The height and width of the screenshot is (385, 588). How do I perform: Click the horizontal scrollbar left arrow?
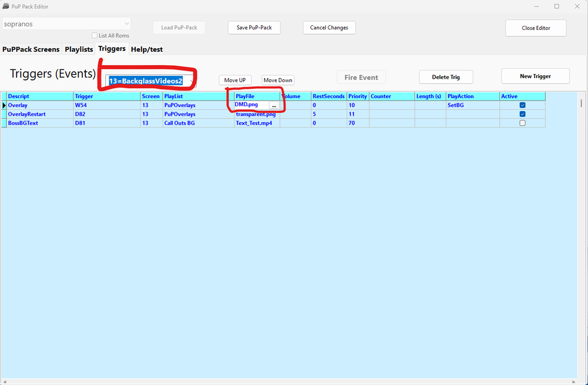[4, 381]
